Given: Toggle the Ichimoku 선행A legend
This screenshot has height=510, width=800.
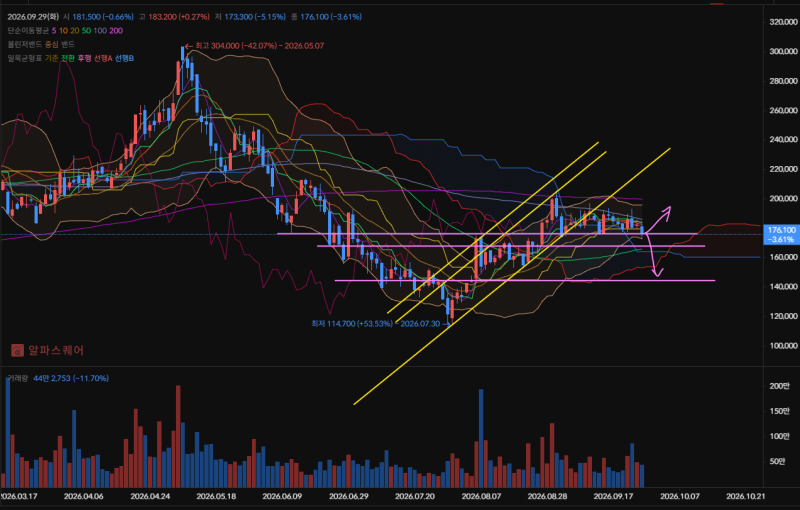Looking at the screenshot, I should tap(103, 58).
